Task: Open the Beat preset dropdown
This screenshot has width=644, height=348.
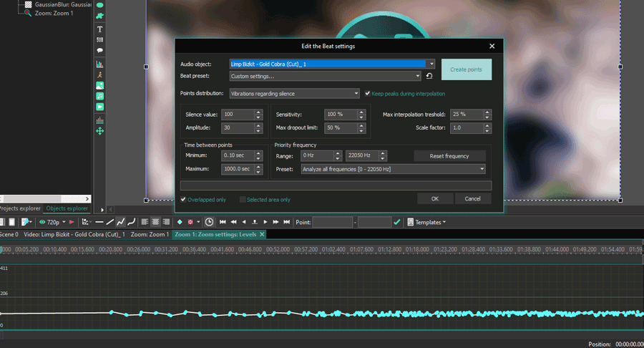Action: coord(418,76)
